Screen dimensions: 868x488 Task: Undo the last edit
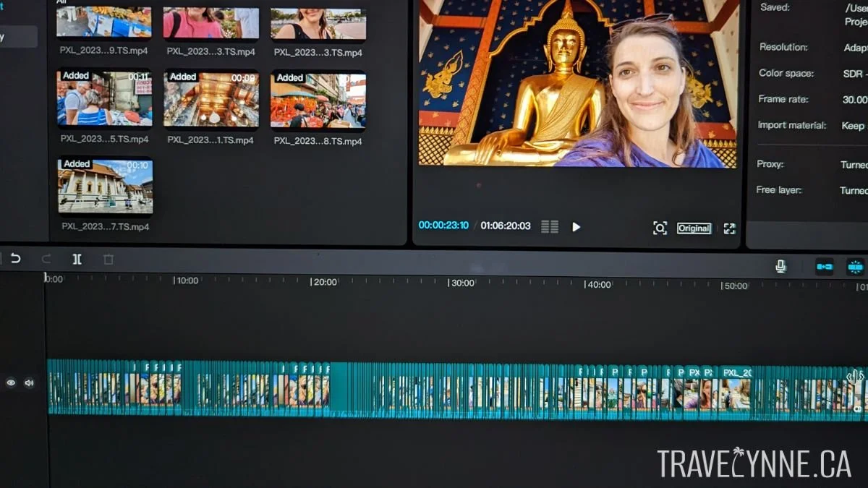pos(15,259)
